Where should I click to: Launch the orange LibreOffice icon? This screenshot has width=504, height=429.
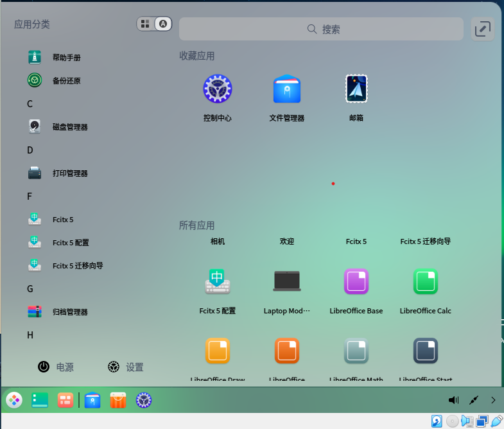(x=287, y=351)
